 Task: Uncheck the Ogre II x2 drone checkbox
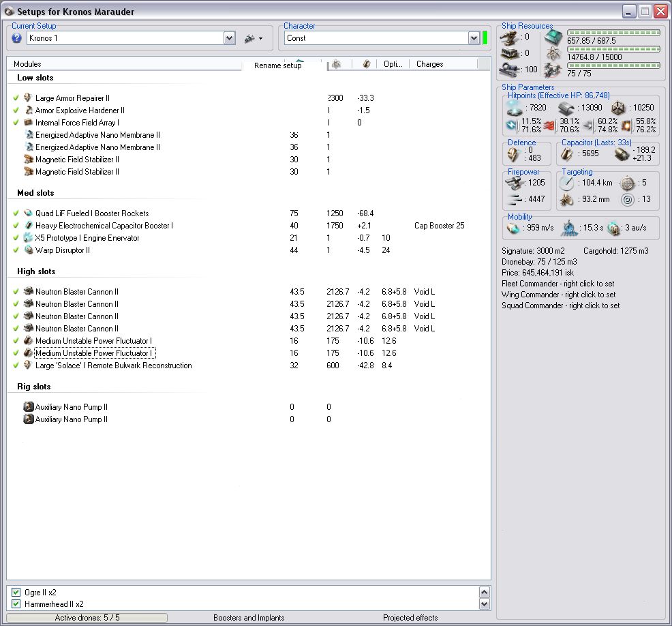pyautogui.click(x=16, y=593)
